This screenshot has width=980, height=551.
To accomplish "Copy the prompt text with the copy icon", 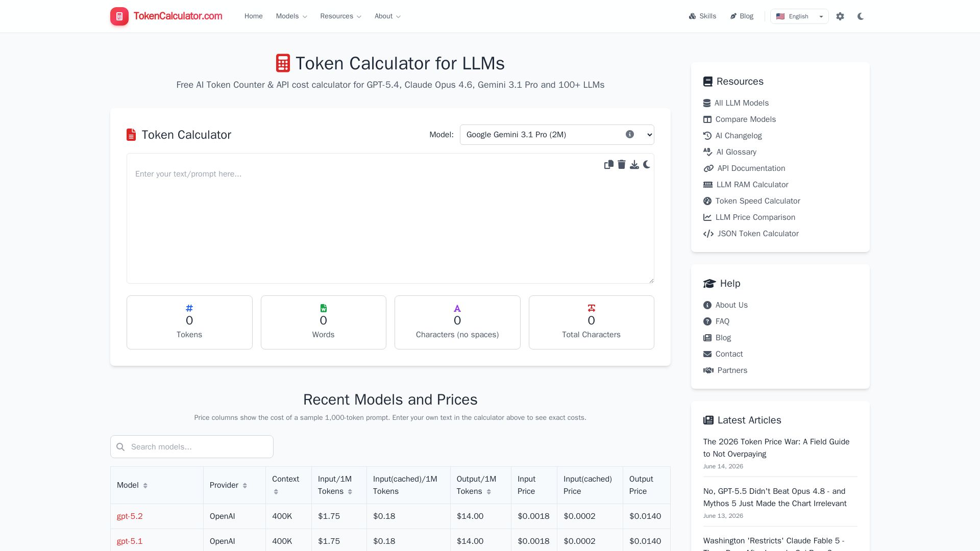I will coord(609,164).
